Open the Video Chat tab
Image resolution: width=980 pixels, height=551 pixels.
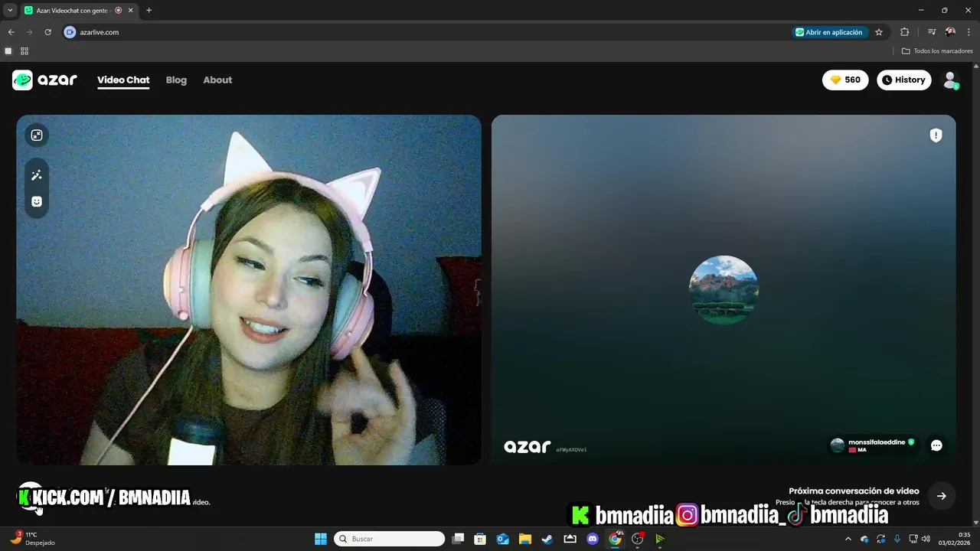coord(123,80)
